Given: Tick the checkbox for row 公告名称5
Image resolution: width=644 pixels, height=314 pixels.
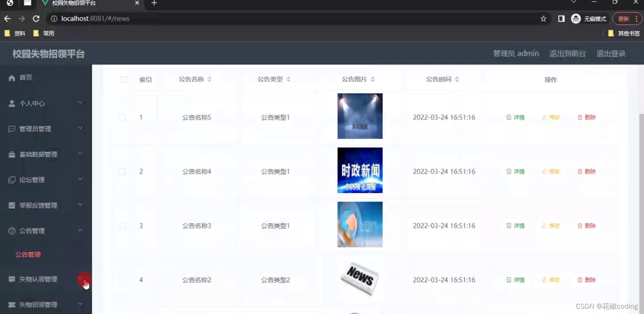Looking at the screenshot, I should click(x=123, y=117).
